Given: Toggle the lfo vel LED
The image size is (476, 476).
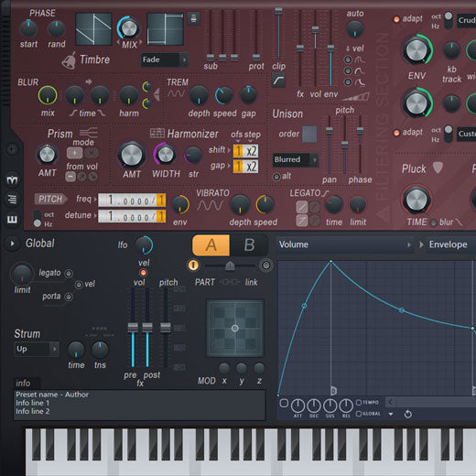Looking at the screenshot, I should [143, 273].
